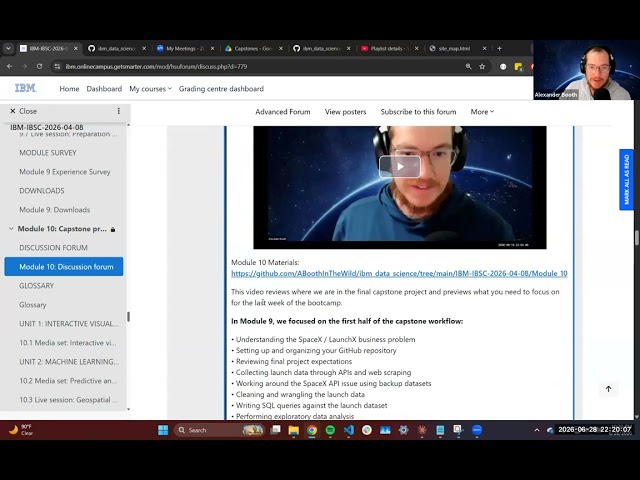Click the sidebar scroll up arrow
This screenshot has width=640, height=480.
[x=128, y=125]
